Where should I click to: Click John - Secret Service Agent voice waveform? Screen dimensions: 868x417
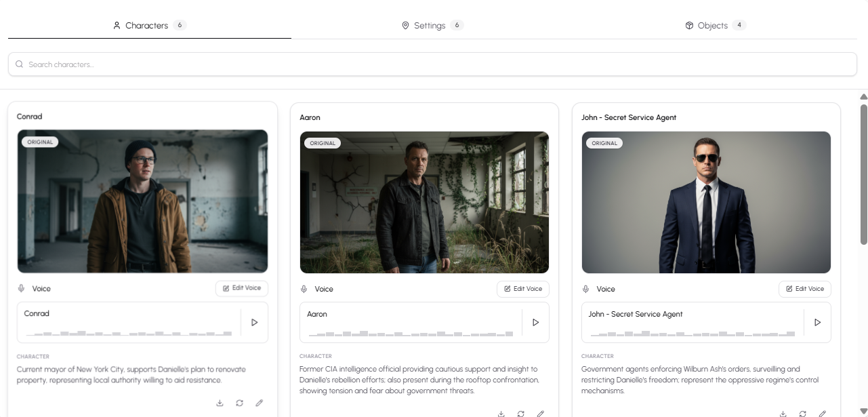tap(693, 334)
